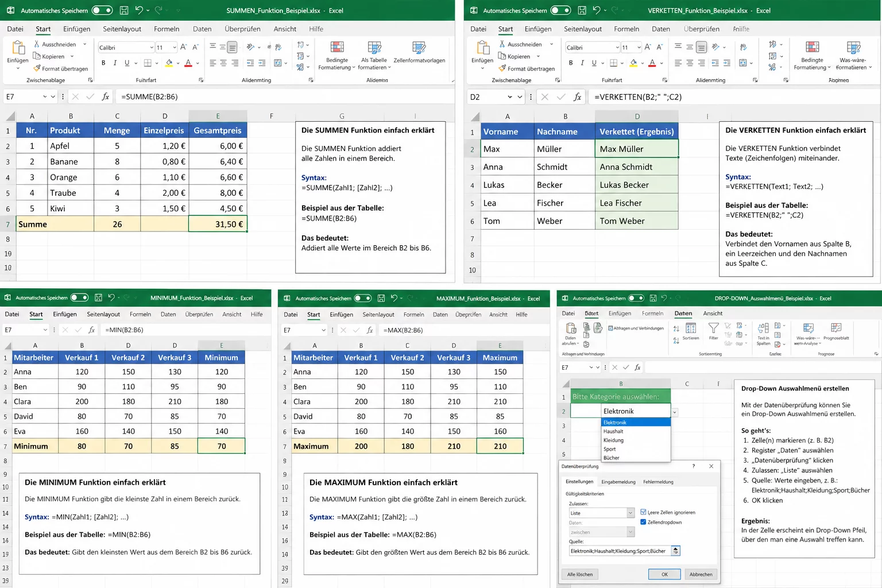882x588 pixels.
Task: Click Save icon in MINIMUM workbook title bar
Action: 98,298
